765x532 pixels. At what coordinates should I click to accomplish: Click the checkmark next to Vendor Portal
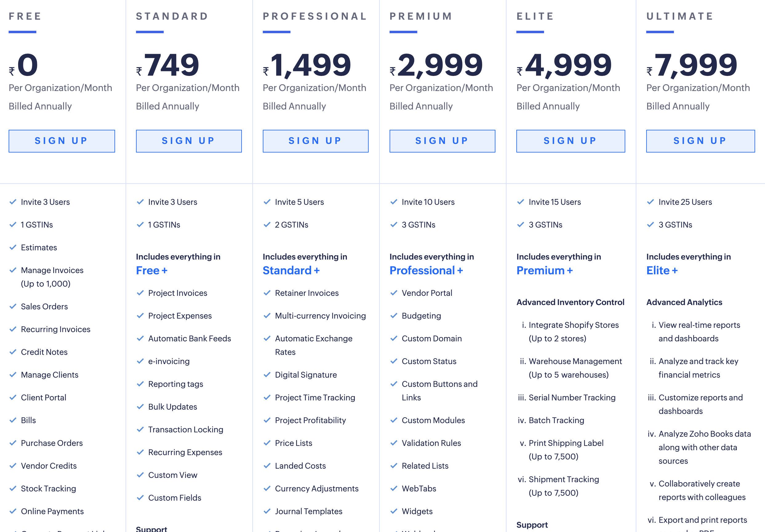click(394, 293)
